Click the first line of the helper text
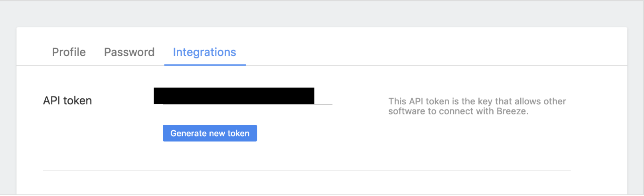Viewport: 644px width, 196px height. point(477,102)
